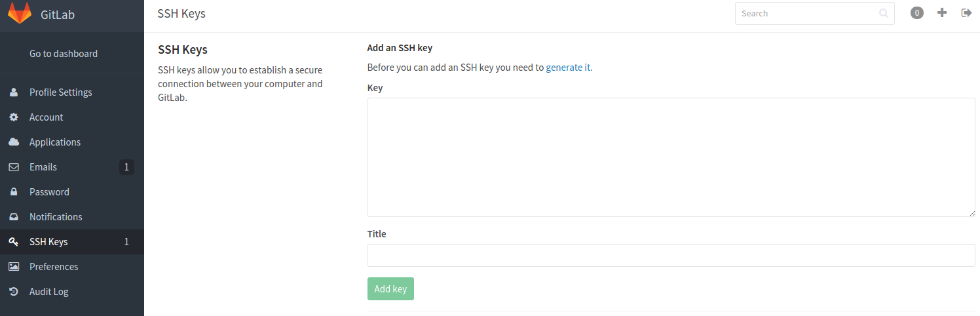Follow the 'generate it' link
980x316 pixels.
click(568, 67)
